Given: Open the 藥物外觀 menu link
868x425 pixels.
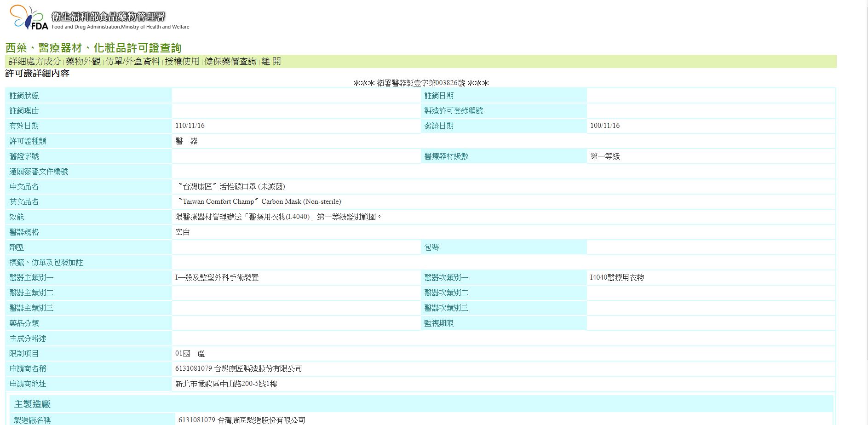Looking at the screenshot, I should tap(83, 62).
